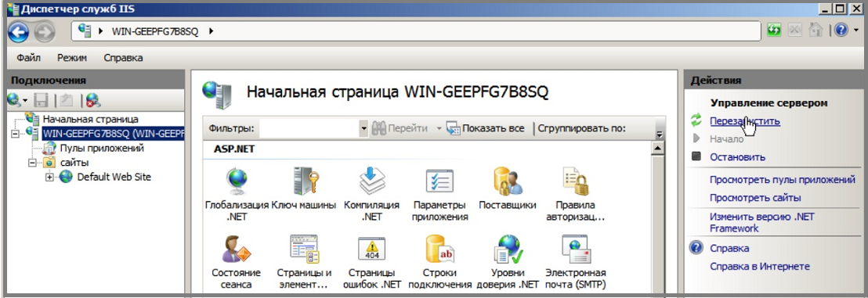This screenshot has height=298, width=868.
Task: Click the Остановить action link
Action: (x=737, y=157)
